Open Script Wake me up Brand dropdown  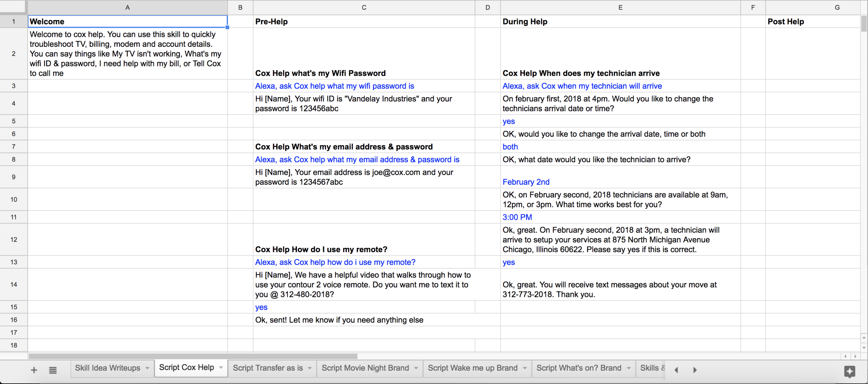click(525, 368)
